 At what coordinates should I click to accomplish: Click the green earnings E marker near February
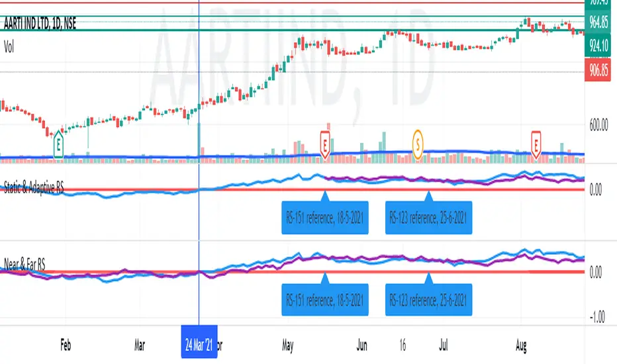tap(58, 145)
